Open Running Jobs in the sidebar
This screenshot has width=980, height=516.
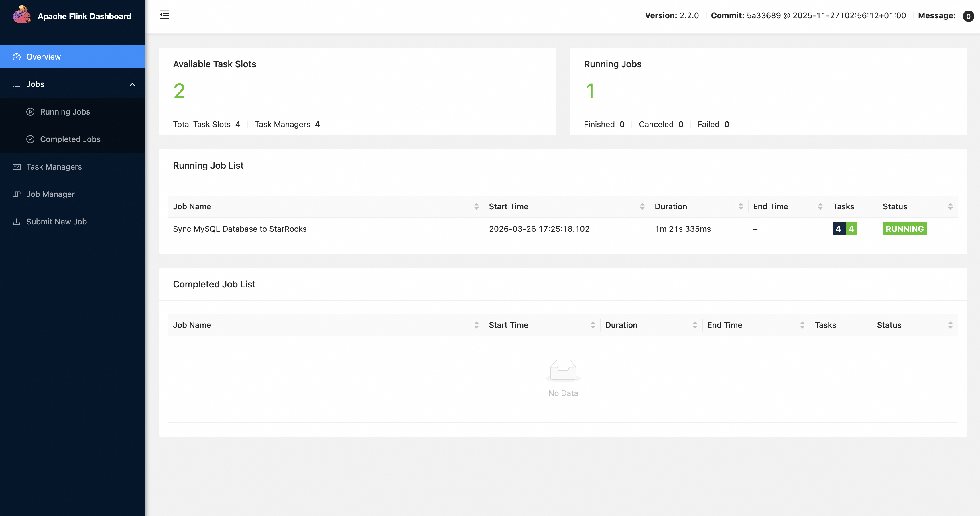[x=73, y=112]
